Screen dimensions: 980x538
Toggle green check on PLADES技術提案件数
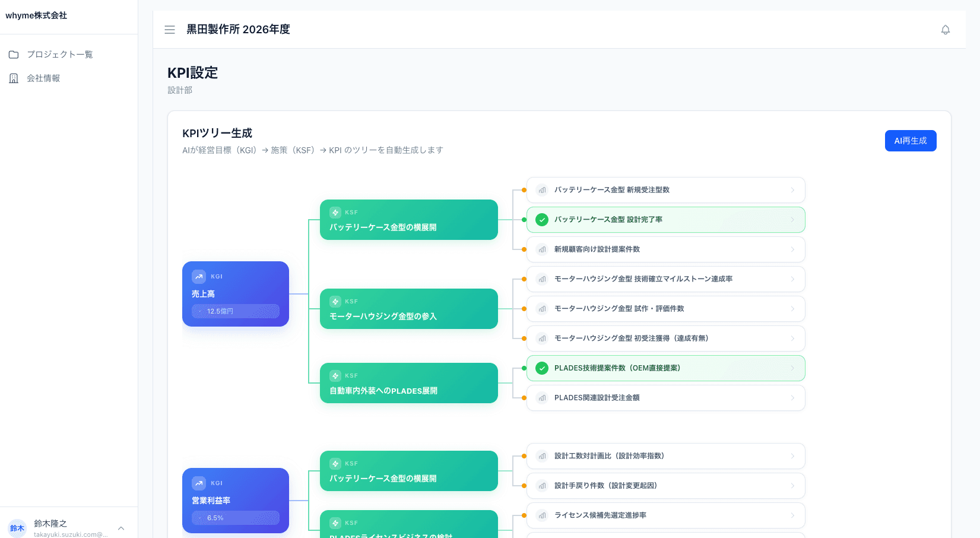click(x=542, y=368)
